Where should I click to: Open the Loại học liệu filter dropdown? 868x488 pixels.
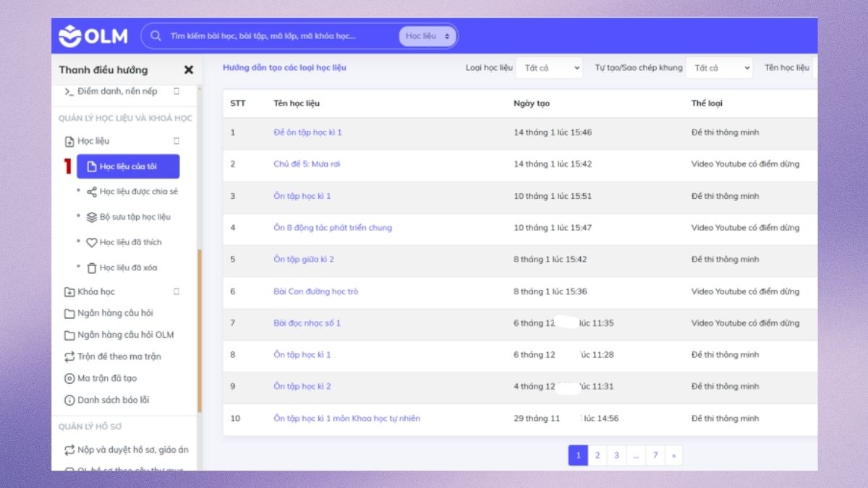(x=549, y=68)
